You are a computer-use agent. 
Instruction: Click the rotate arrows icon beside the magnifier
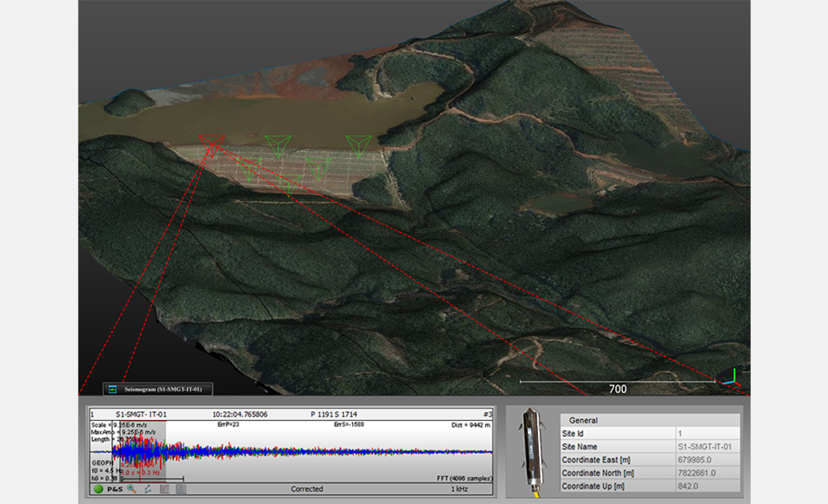[x=147, y=489]
